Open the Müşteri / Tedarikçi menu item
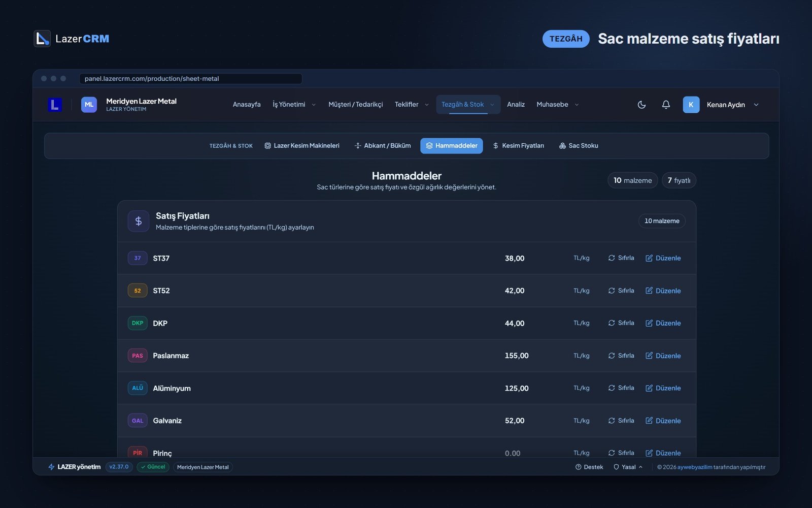This screenshot has height=508, width=812. click(356, 105)
